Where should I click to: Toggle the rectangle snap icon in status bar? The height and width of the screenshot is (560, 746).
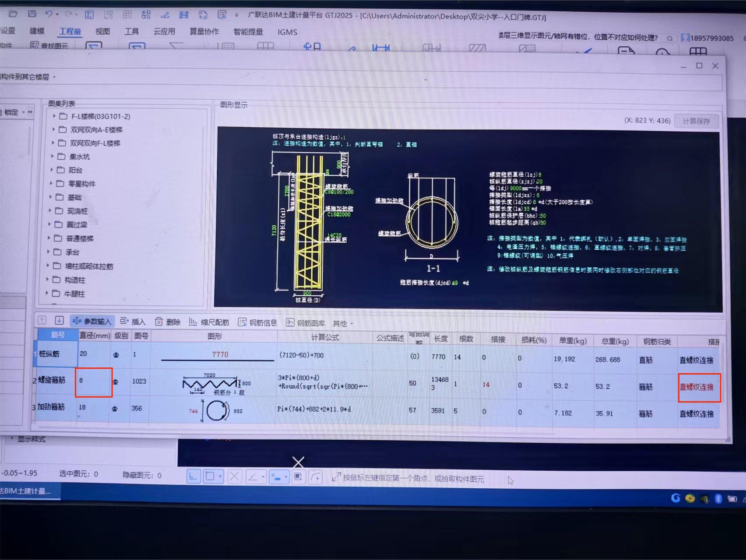pyautogui.click(x=210, y=476)
